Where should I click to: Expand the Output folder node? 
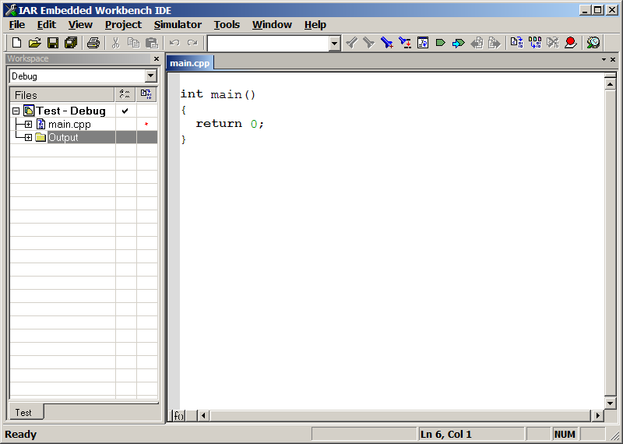[x=28, y=138]
